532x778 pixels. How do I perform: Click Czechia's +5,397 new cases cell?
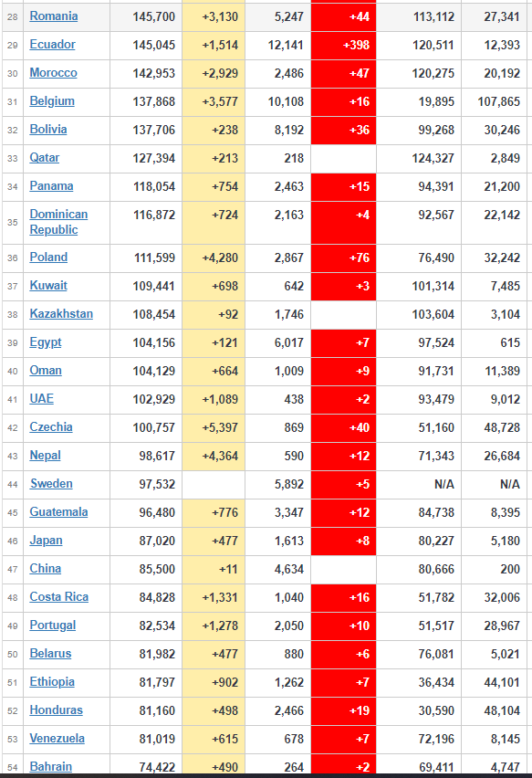click(x=214, y=427)
